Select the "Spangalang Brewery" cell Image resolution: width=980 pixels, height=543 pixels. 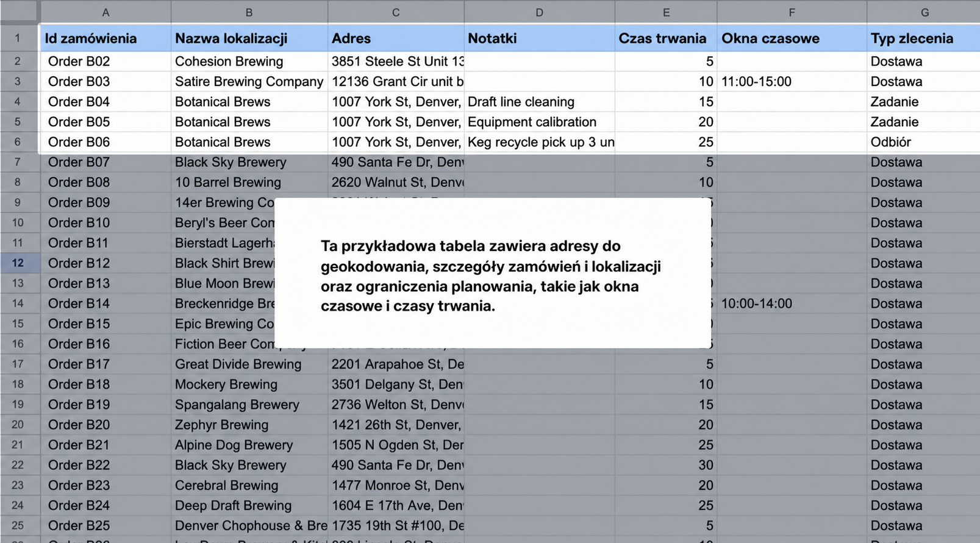(x=249, y=405)
